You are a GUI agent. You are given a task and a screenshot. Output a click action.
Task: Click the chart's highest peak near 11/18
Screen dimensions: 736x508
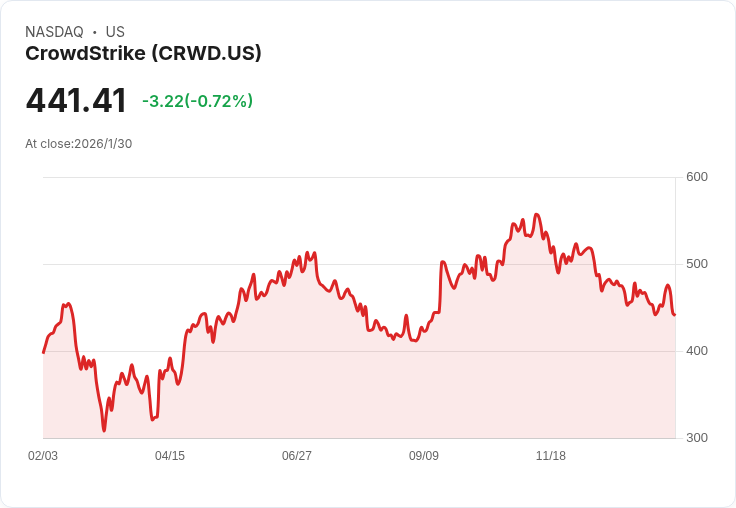537,215
